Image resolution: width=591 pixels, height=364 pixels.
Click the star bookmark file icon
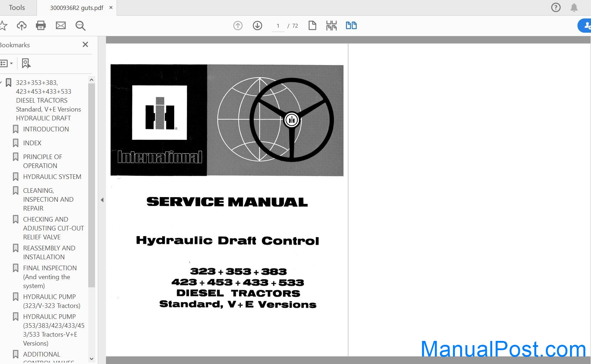(3, 26)
